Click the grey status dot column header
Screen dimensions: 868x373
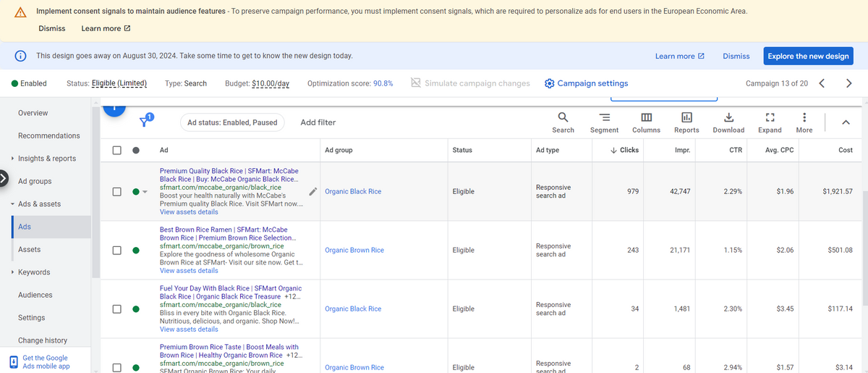click(136, 150)
